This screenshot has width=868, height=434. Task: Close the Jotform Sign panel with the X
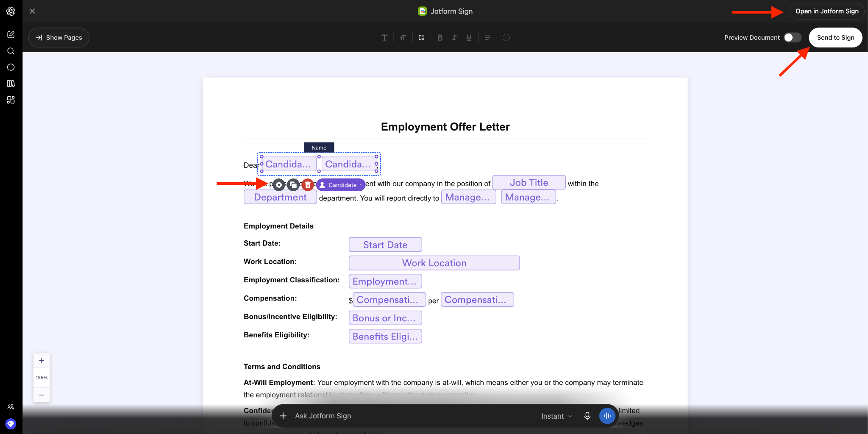tap(32, 11)
